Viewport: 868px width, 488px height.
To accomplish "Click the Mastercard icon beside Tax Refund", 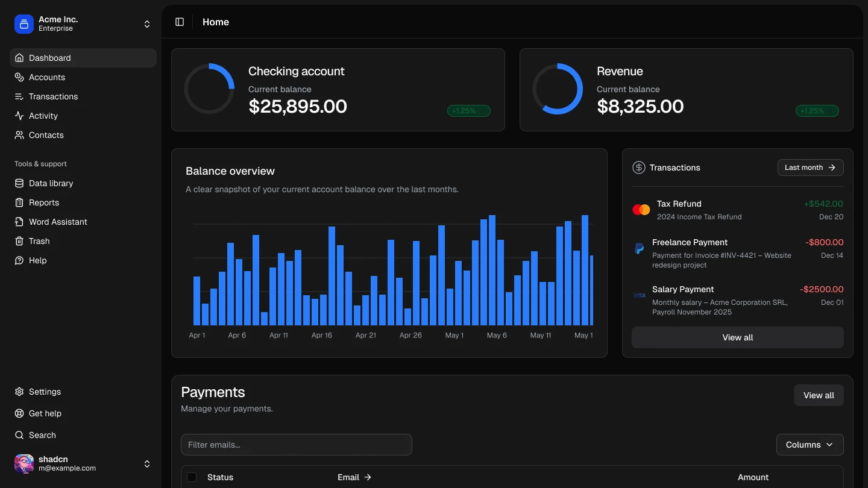I will pos(641,210).
